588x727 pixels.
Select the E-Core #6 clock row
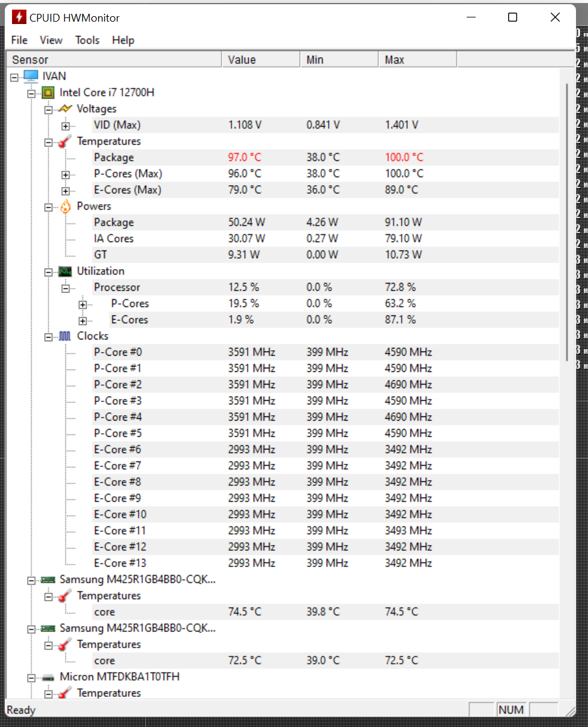[x=325, y=449]
